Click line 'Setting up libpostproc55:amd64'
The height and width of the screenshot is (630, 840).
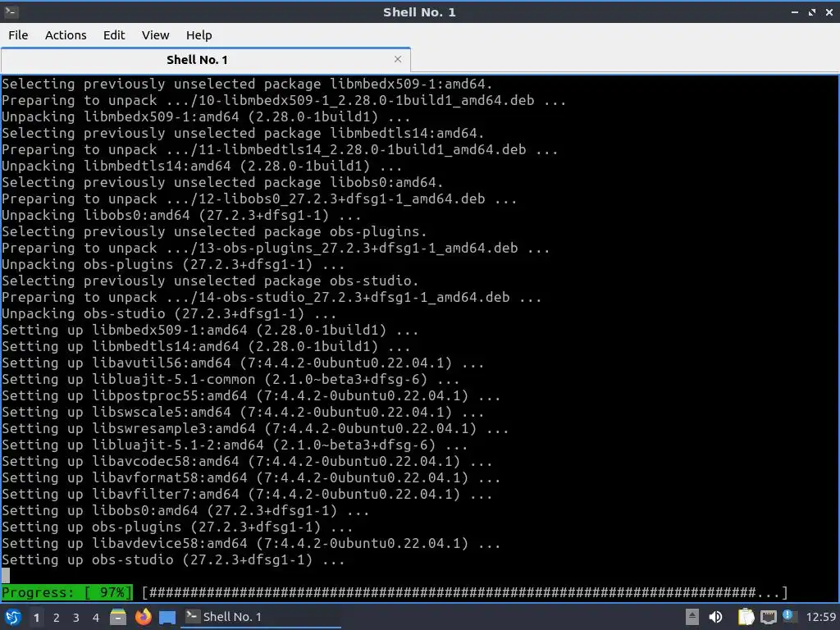251,396
